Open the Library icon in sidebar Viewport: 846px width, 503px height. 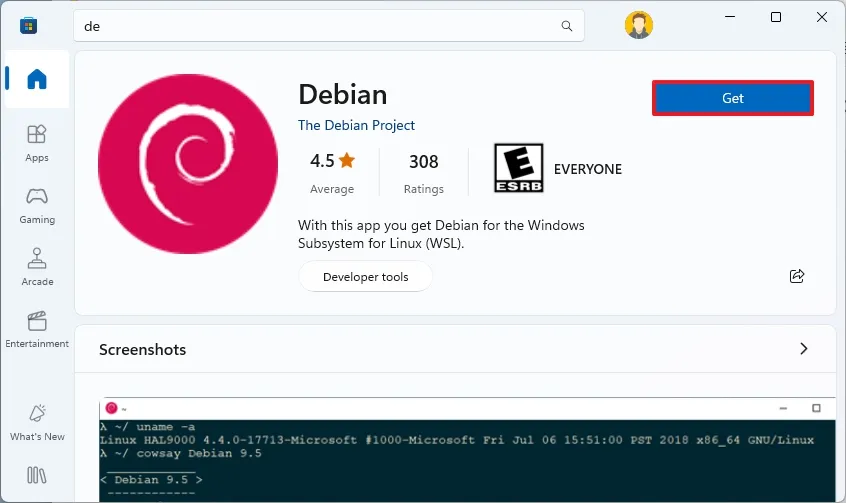pyautogui.click(x=37, y=475)
